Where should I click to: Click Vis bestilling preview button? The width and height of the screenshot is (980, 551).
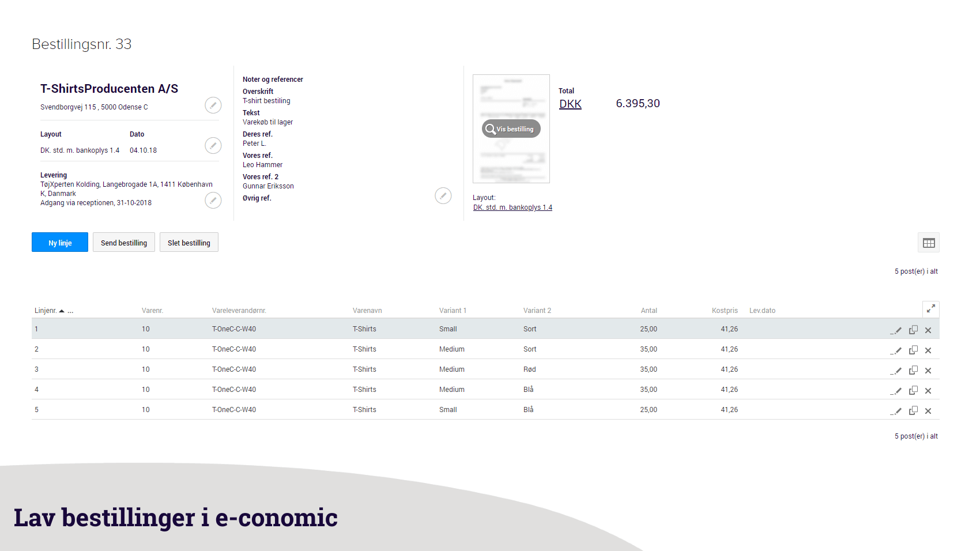pyautogui.click(x=511, y=129)
